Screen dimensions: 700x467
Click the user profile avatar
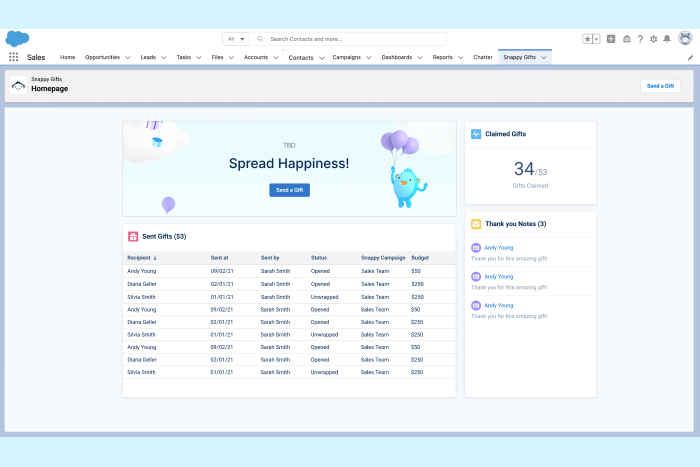[x=685, y=38]
